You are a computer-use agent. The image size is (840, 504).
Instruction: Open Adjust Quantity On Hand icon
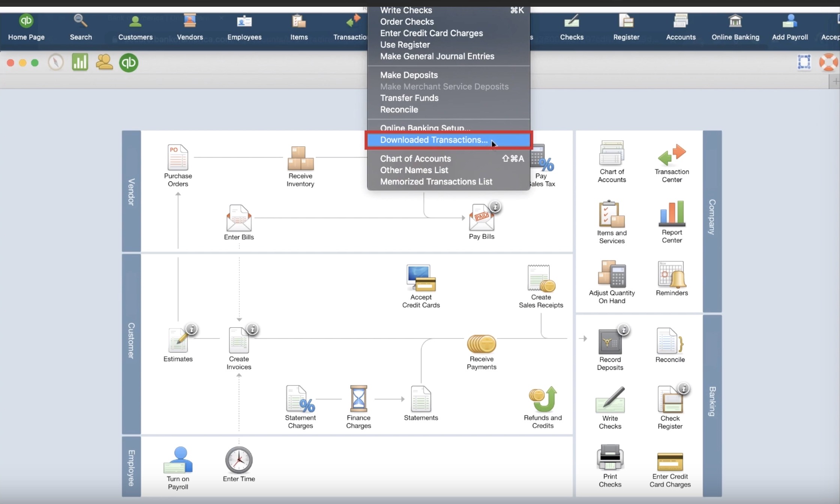612,274
